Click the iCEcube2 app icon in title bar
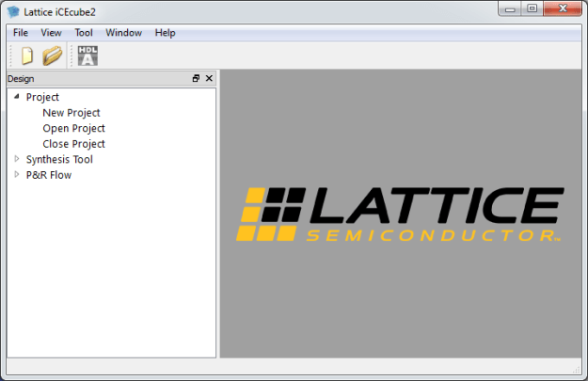Screen dimensions: 588x381 [x=12, y=10]
